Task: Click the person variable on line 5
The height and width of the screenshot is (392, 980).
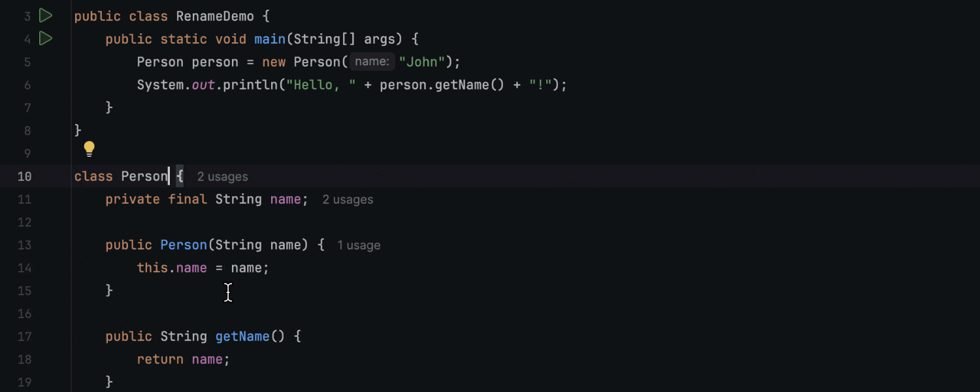Action: point(216,61)
